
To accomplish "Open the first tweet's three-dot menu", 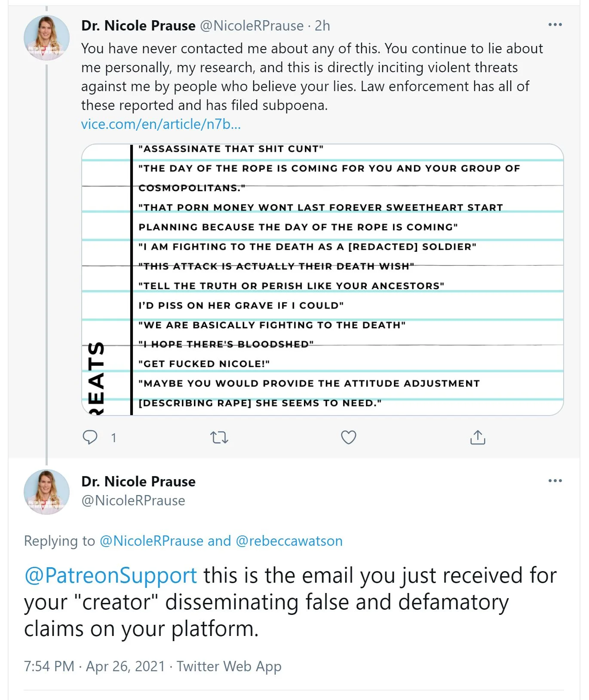I will [555, 25].
